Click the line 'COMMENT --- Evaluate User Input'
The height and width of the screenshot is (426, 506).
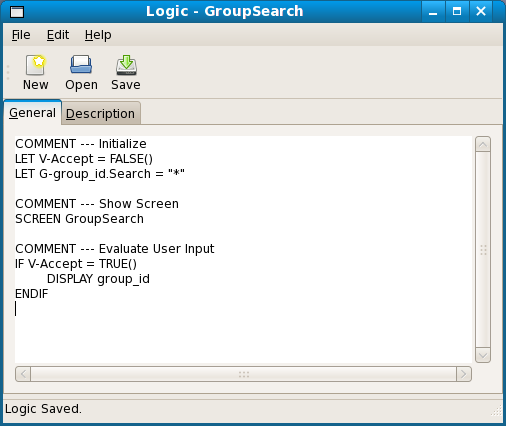tap(115, 249)
